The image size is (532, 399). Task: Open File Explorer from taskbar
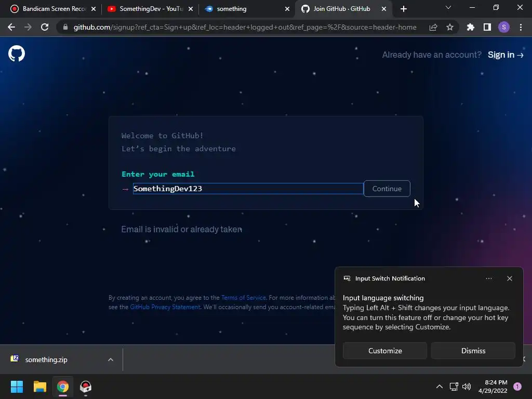coord(39,387)
